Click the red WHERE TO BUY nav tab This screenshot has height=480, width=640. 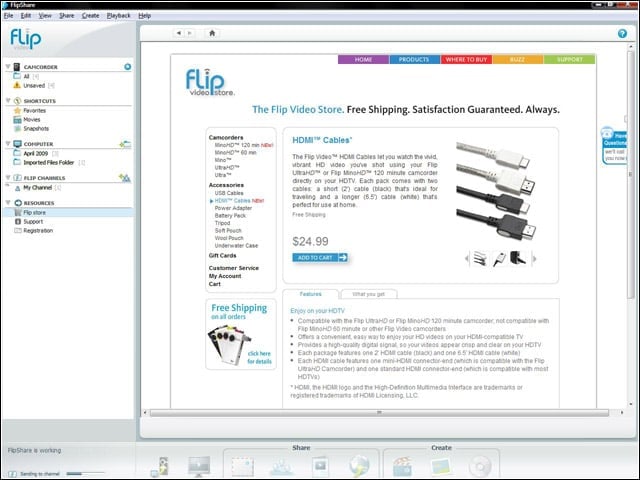pos(466,60)
